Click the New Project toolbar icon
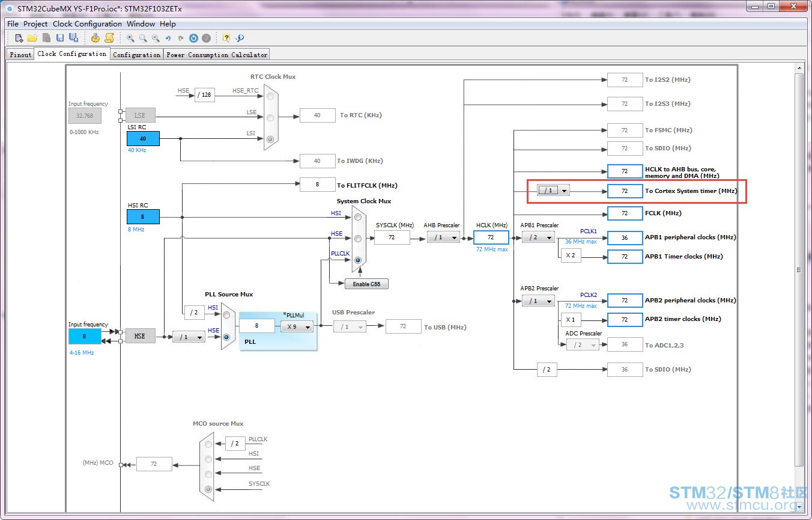Viewport: 812px width, 520px height. [19, 38]
